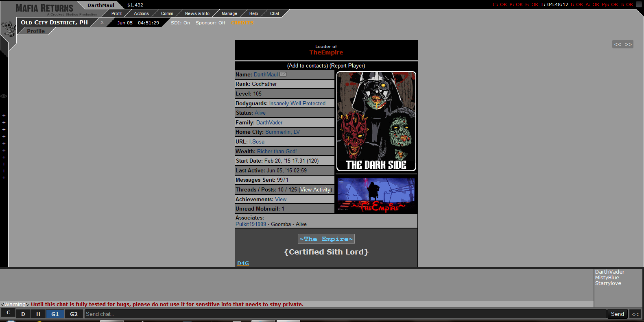Click the Richer than God! wealth link
This screenshot has height=322, width=644.
coord(277,151)
